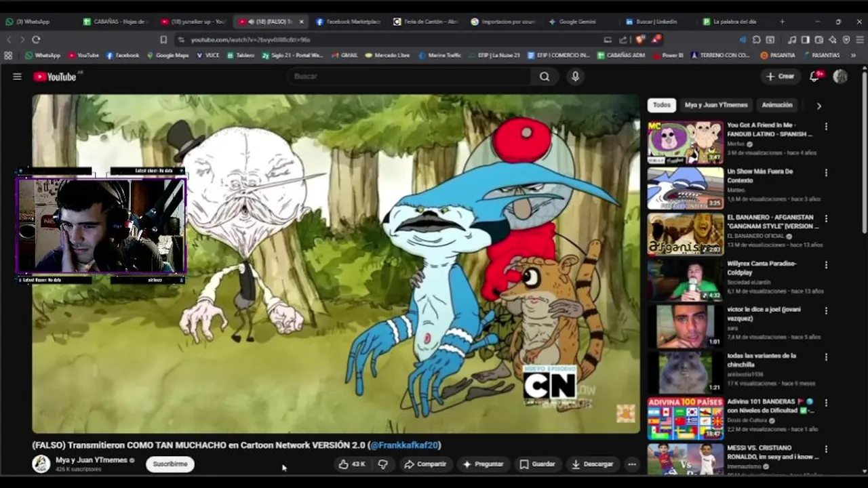868x488 pixels.
Task: Open options for Adivina 101 BANDERAS video
Action: pyautogui.click(x=826, y=403)
